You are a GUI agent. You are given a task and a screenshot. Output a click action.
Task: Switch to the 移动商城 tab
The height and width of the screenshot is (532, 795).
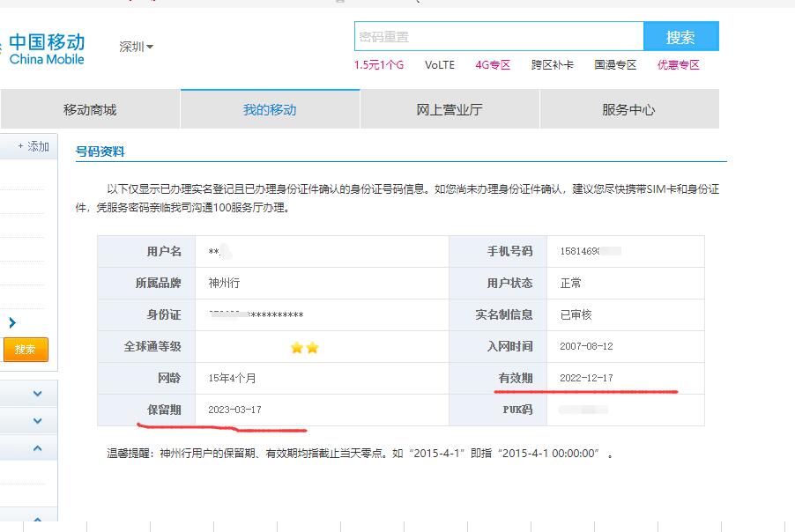tap(89, 109)
